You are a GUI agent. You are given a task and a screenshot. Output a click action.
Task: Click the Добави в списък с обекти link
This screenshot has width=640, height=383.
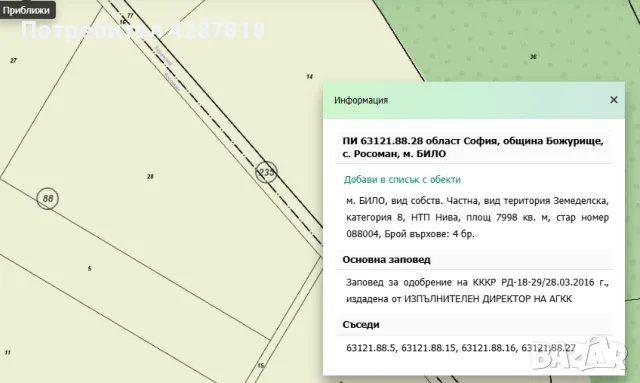point(402,180)
